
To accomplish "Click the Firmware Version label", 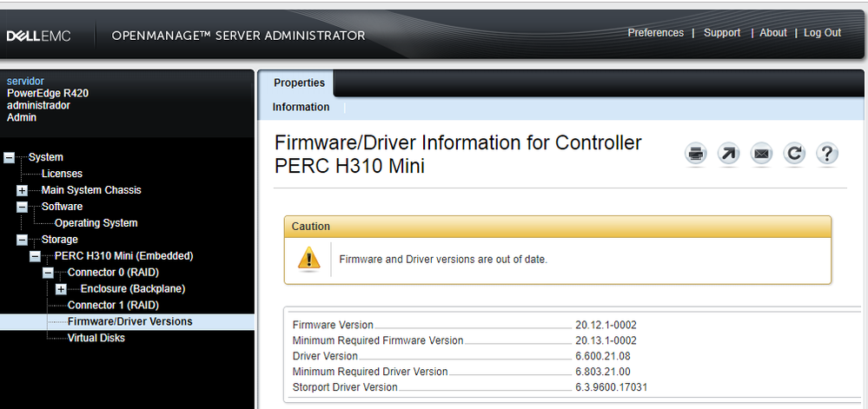I will click(333, 325).
